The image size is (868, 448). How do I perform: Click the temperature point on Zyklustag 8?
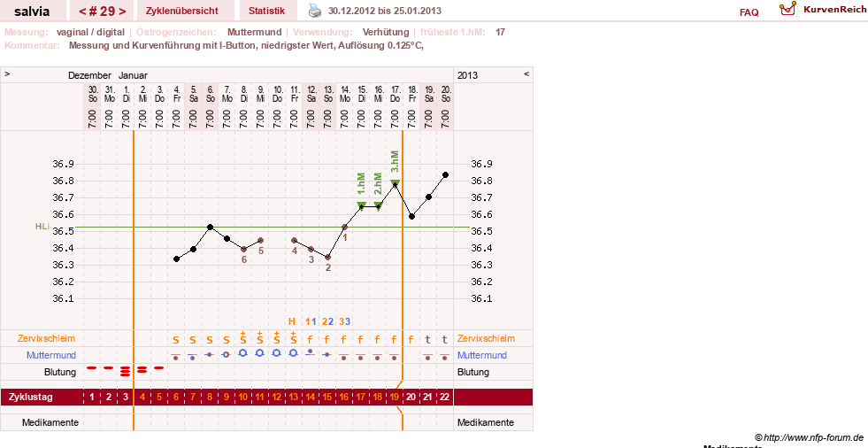tap(210, 227)
